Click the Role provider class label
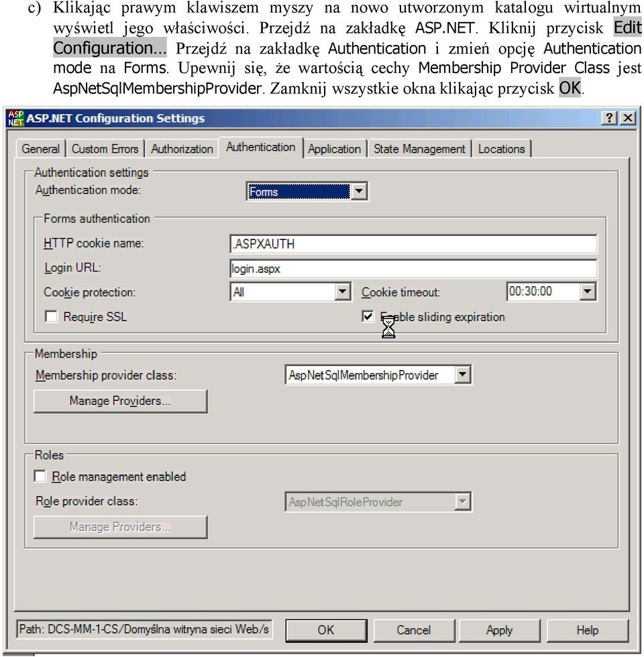Viewport: 644px width, 657px height. (87, 501)
